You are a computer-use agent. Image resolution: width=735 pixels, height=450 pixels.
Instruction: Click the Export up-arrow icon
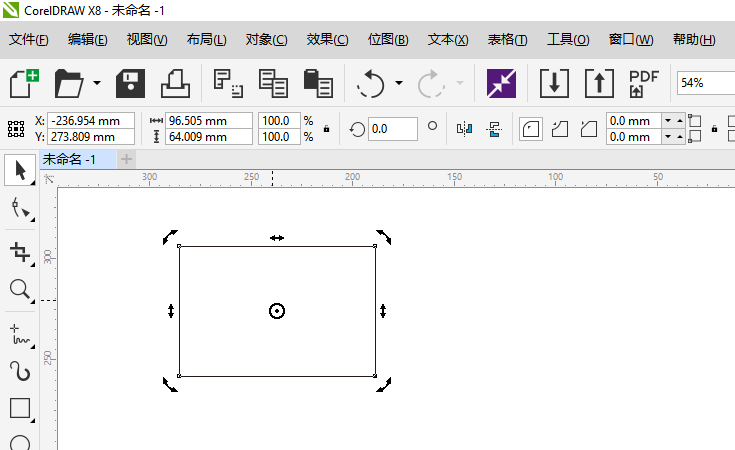[598, 83]
